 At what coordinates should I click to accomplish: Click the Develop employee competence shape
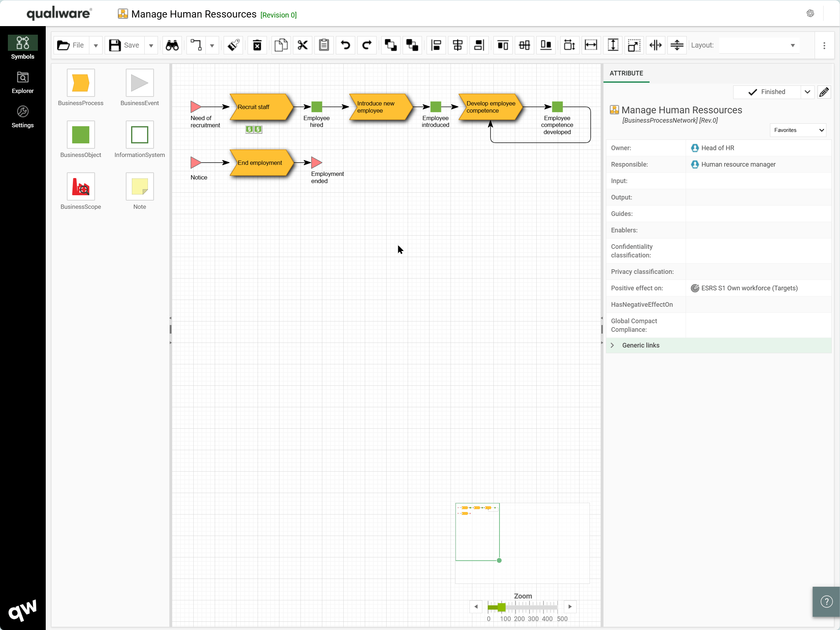491,107
